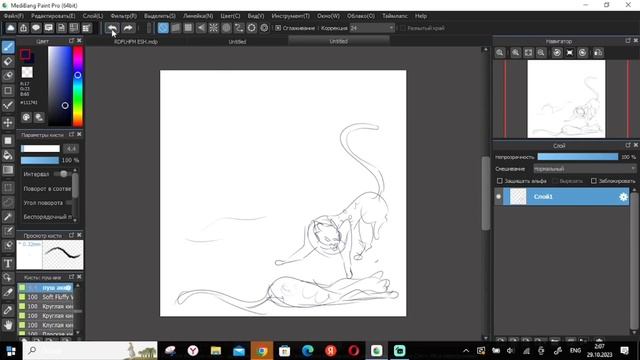
Task: Enable the Заблокировать layer checkbox
Action: (x=594, y=181)
